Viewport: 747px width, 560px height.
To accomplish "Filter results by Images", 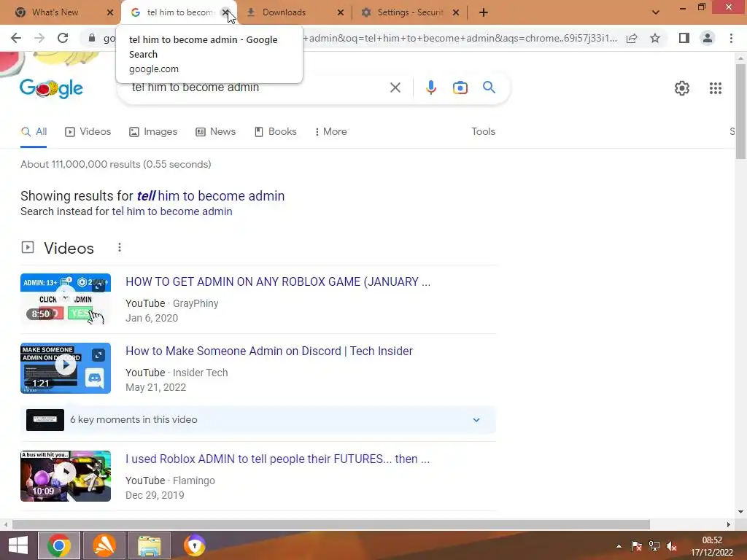I will (153, 132).
